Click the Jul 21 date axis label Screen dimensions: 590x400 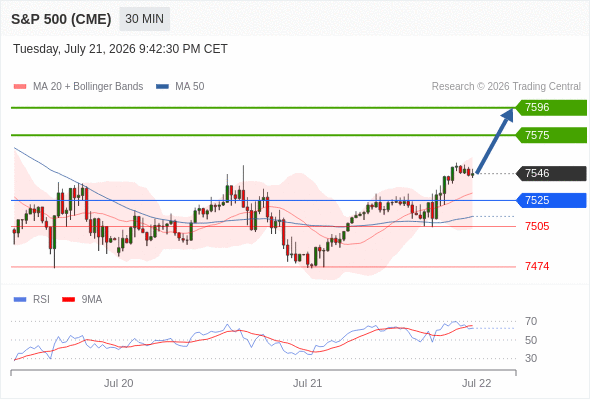(x=307, y=383)
